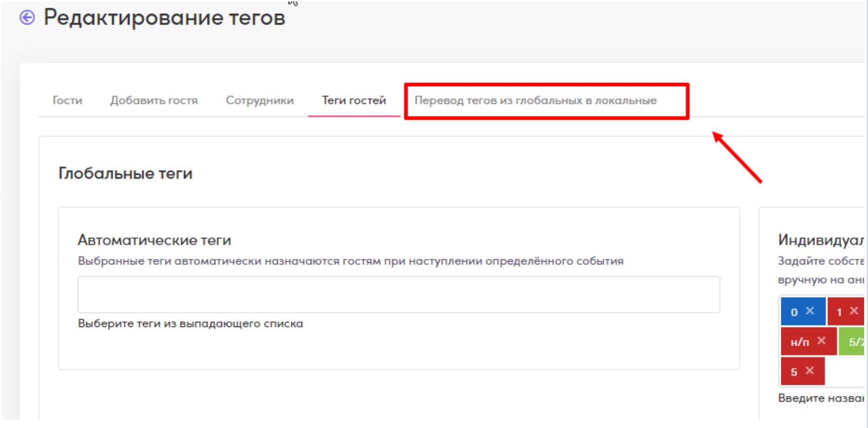The image size is (868, 428).
Task: Remove the blue tag 0
Action: pyautogui.click(x=810, y=311)
